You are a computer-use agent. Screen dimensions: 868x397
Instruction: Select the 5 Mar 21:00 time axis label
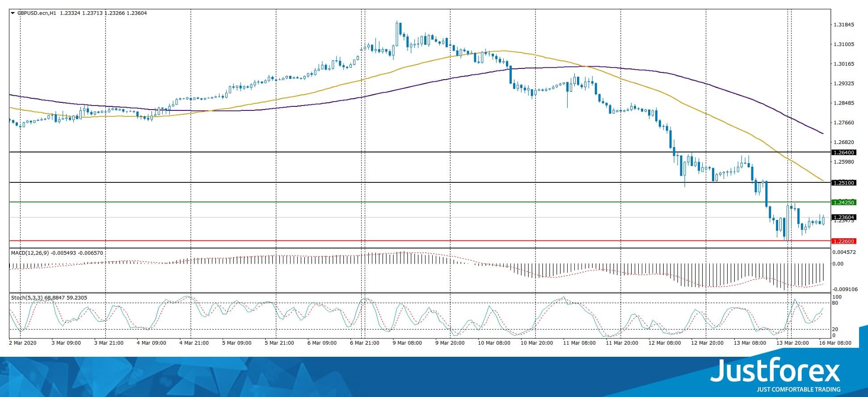click(x=279, y=343)
